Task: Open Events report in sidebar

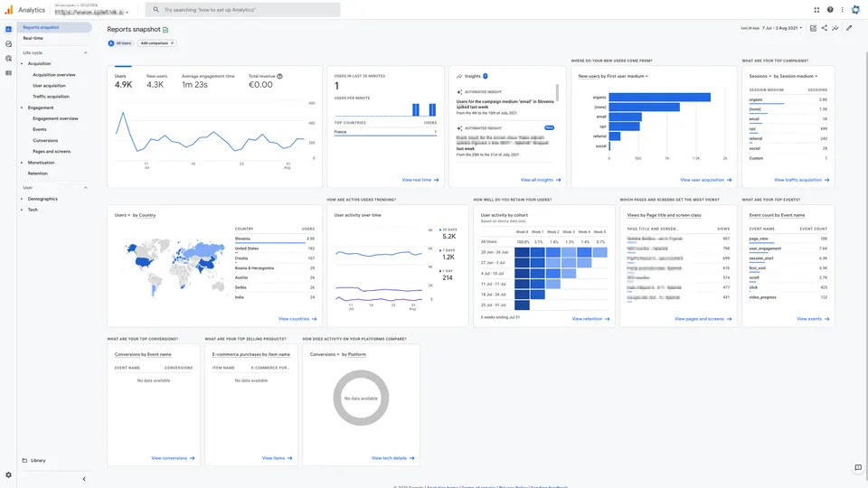Action: click(x=39, y=129)
